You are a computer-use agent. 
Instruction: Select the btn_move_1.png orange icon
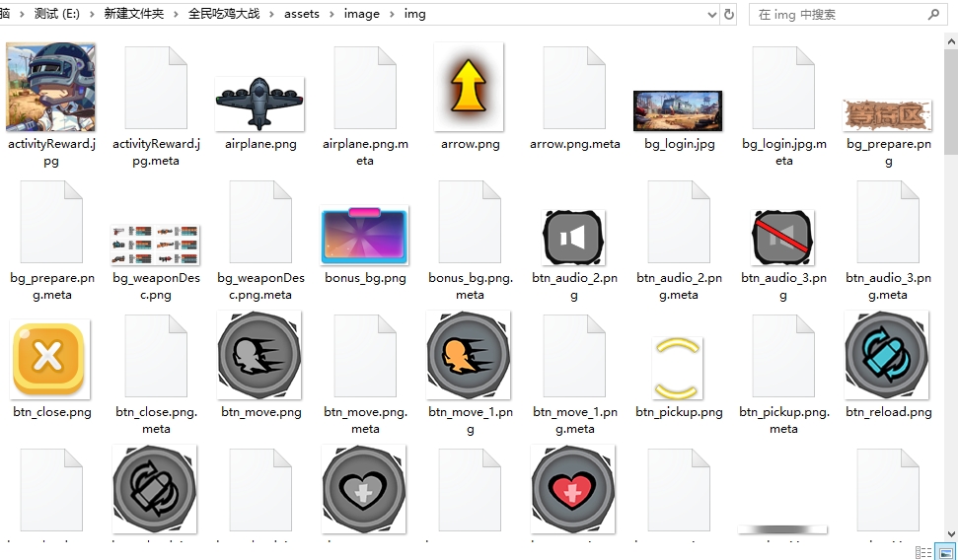(x=469, y=356)
